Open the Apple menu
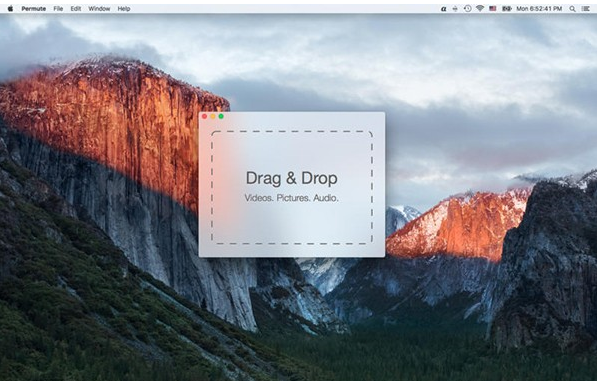This screenshot has height=381, width=597. pyautogui.click(x=10, y=8)
